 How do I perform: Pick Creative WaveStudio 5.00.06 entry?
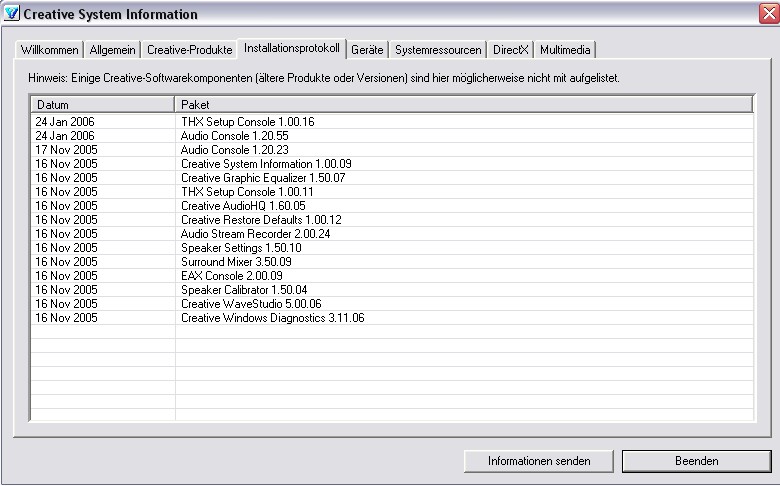(392, 303)
